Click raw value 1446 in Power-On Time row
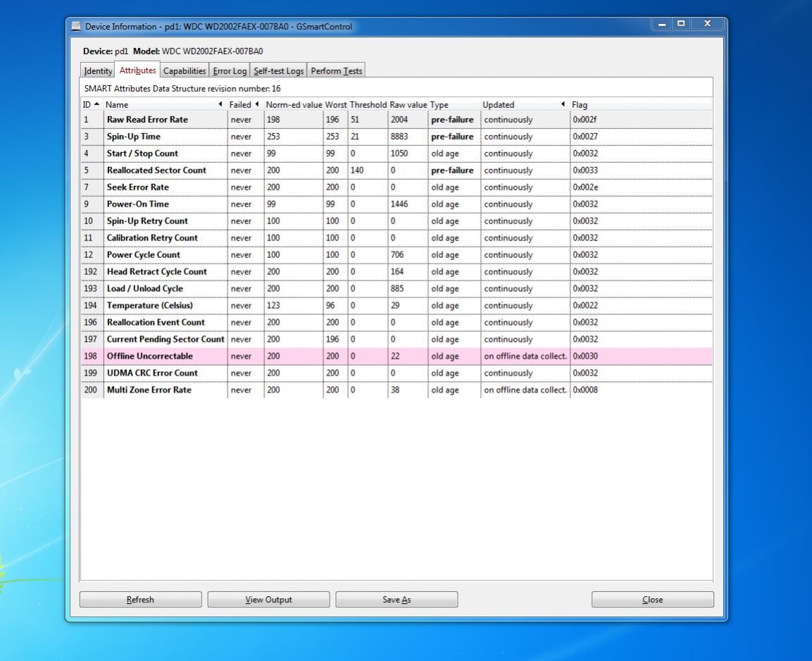The width and height of the screenshot is (812, 661). (399, 204)
